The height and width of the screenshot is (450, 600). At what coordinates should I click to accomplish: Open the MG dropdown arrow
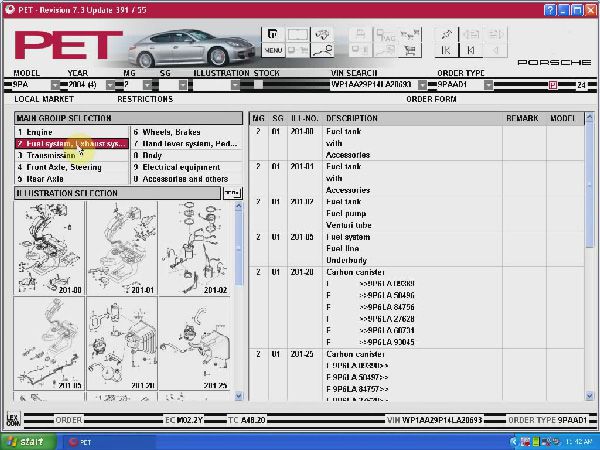[x=147, y=85]
